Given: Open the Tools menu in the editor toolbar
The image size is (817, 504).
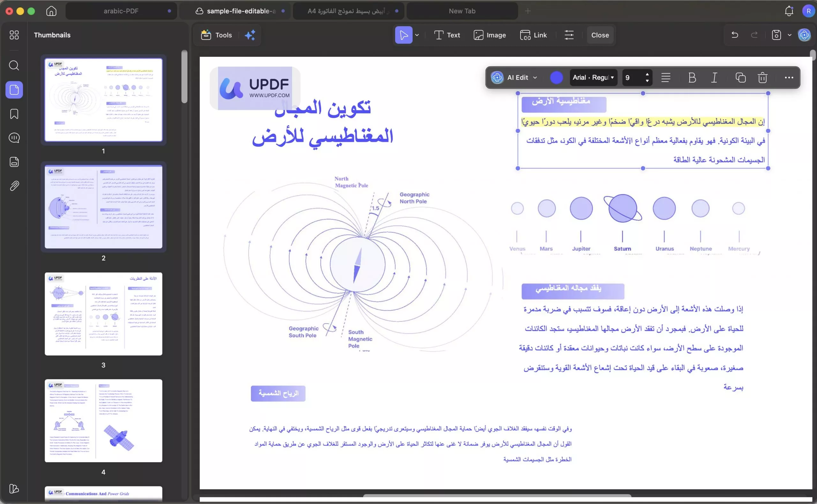Looking at the screenshot, I should pyautogui.click(x=216, y=35).
